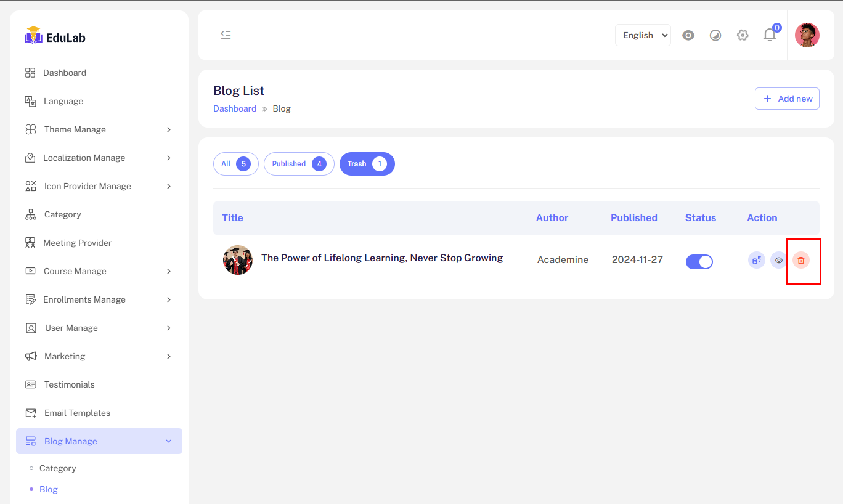Click the restore blog post icon
843x504 pixels.
(756, 260)
